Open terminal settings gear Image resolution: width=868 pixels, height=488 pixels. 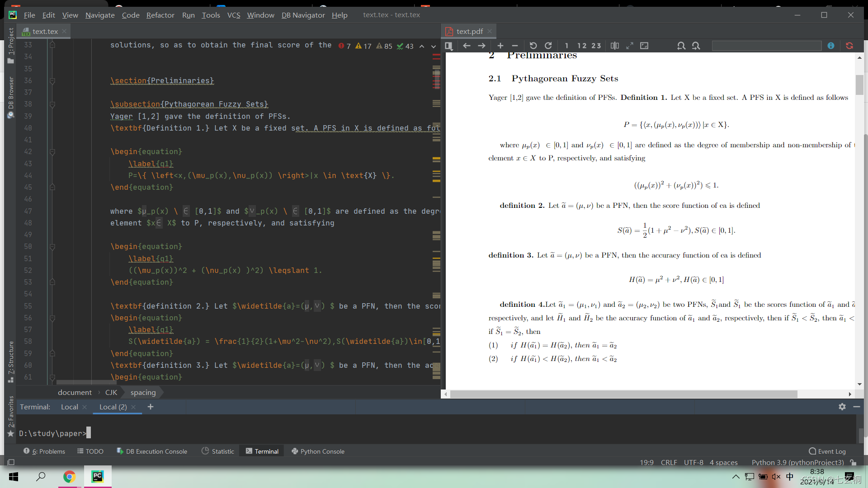842,407
